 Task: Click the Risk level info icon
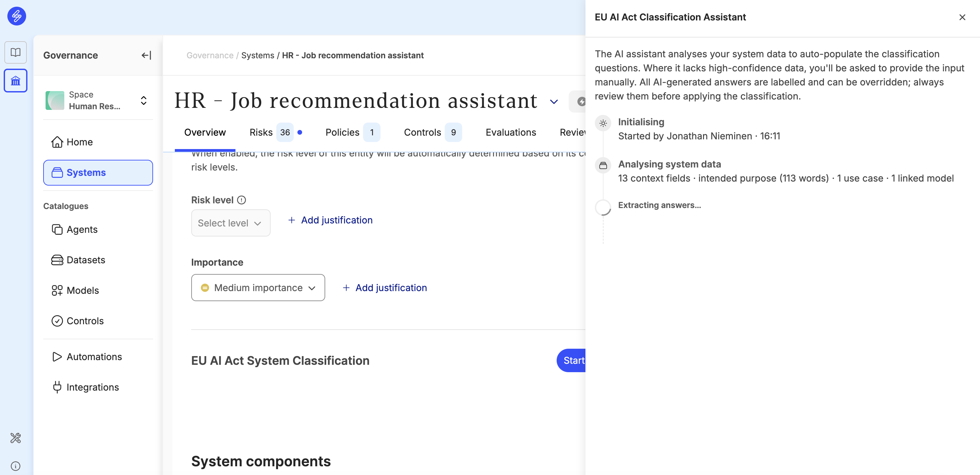pos(241,200)
